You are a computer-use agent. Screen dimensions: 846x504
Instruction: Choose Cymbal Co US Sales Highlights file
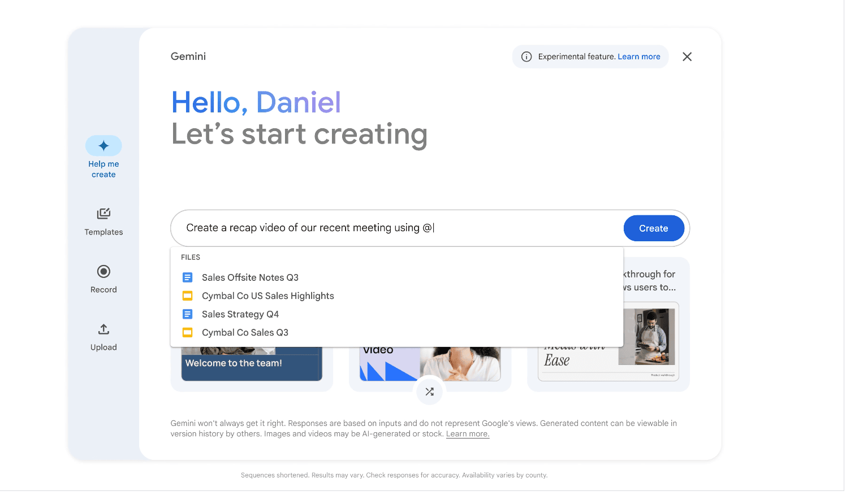267,296
